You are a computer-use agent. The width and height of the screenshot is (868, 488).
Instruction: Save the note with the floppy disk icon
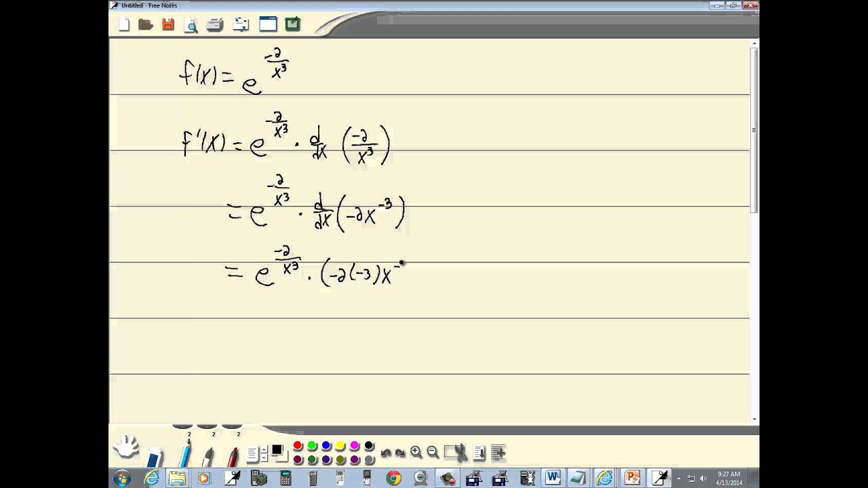click(x=168, y=25)
